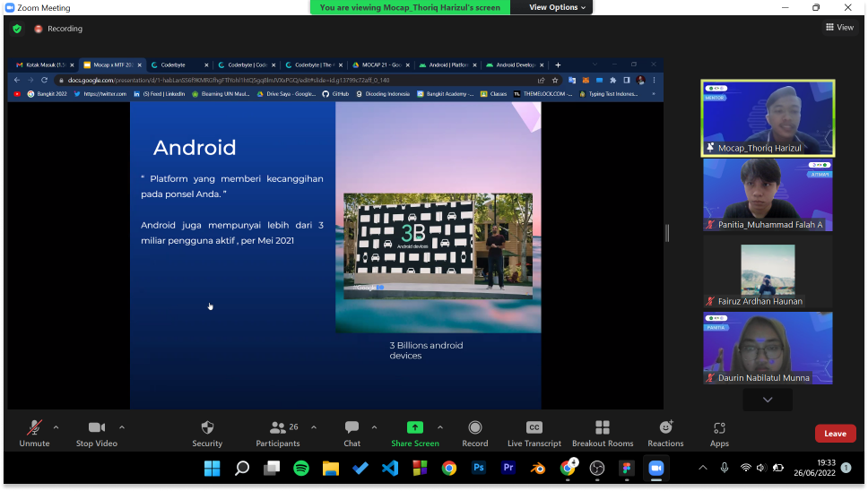Viewport: 868px width, 491px height.
Task: Open the View layout menu
Action: tap(839, 28)
